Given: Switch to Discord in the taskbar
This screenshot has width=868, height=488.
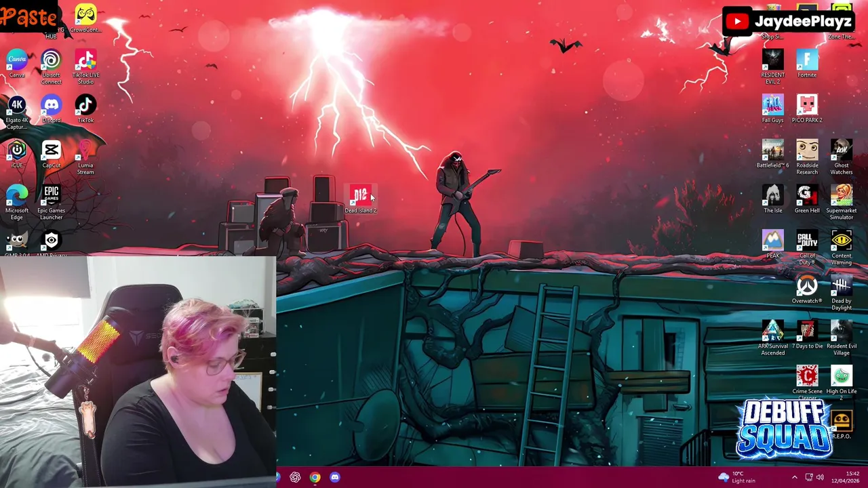Looking at the screenshot, I should [335, 477].
